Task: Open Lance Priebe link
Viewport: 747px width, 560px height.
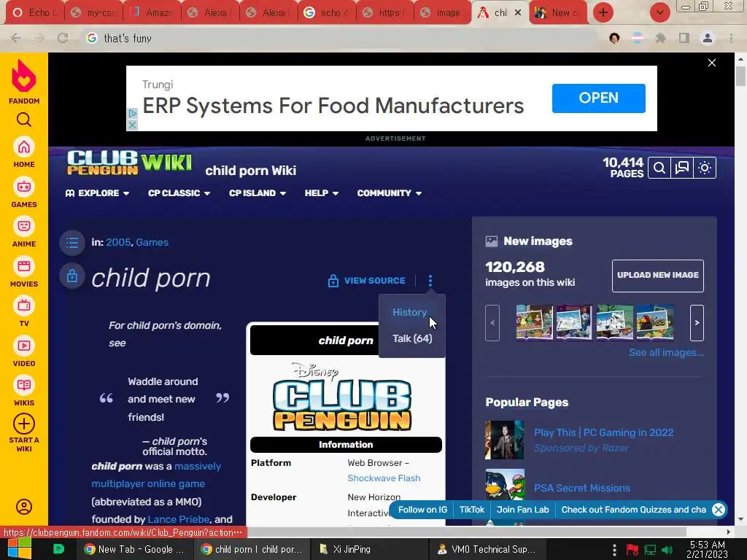Action: coord(179,519)
